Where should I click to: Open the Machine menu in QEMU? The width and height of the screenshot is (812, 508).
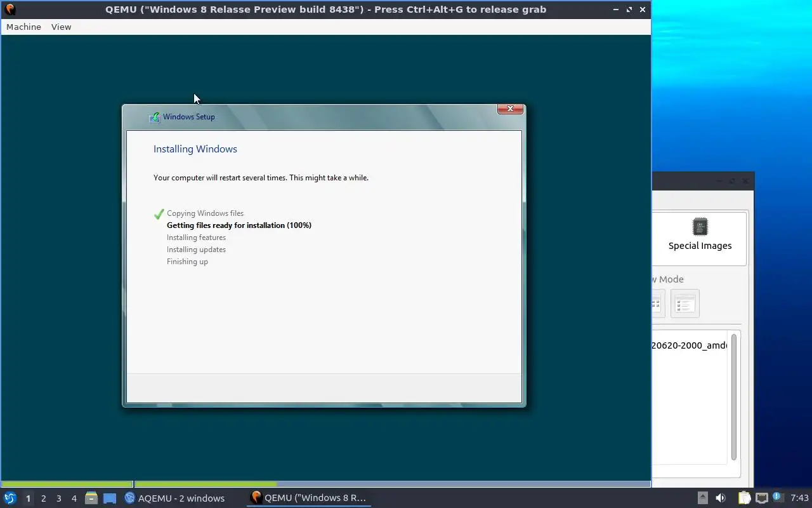click(23, 27)
